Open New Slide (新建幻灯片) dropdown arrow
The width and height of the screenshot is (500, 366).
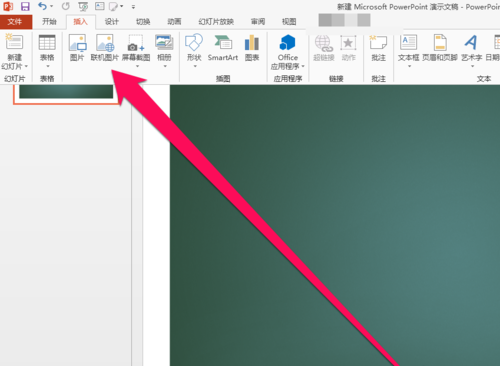[26, 66]
